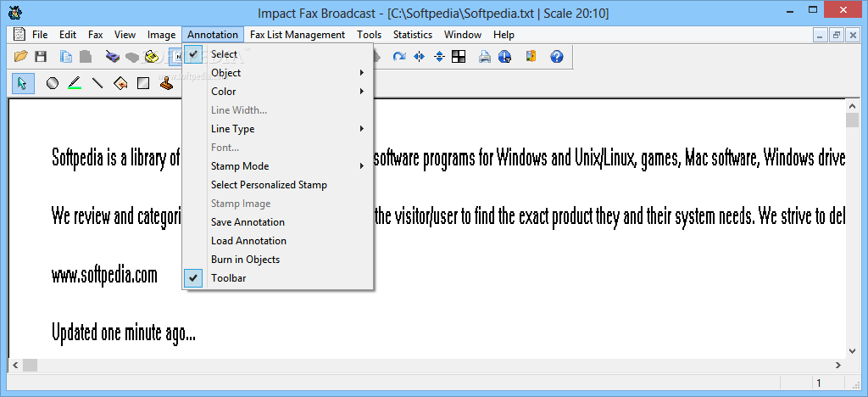Click Save Annotation menu entry
The width and height of the screenshot is (868, 397).
pyautogui.click(x=278, y=222)
